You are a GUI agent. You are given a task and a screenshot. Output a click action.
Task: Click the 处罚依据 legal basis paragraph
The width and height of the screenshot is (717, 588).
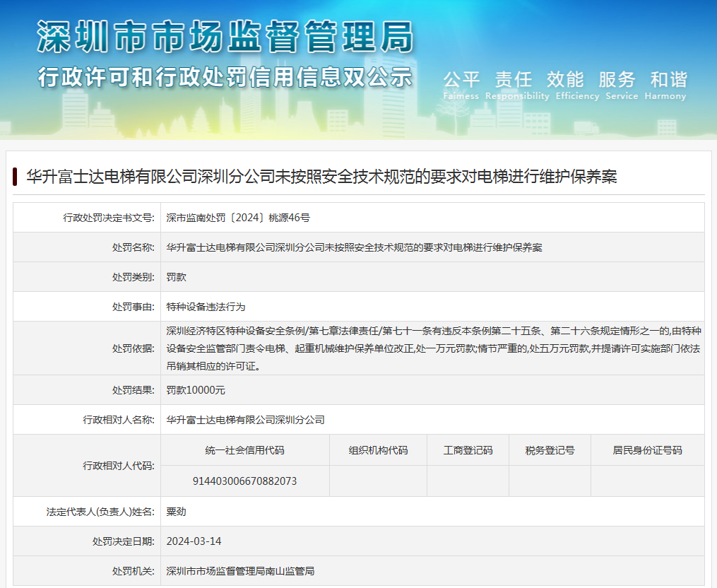(432, 348)
